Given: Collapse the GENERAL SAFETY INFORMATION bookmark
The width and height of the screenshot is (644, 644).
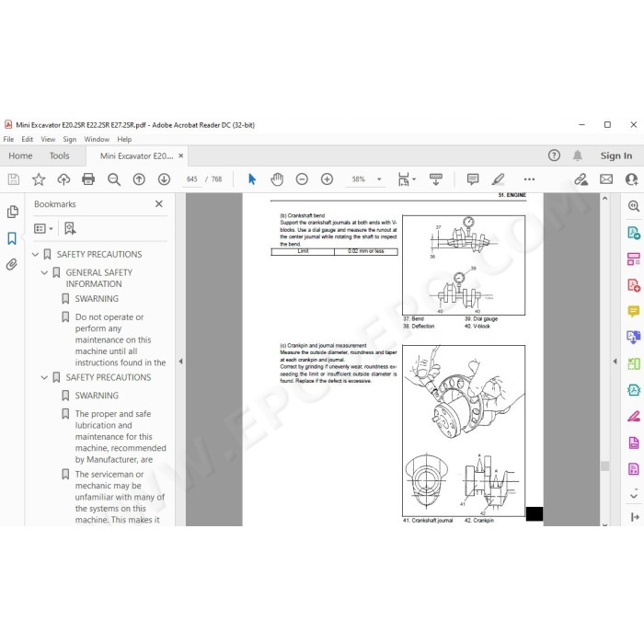Looking at the screenshot, I should tap(44, 272).
